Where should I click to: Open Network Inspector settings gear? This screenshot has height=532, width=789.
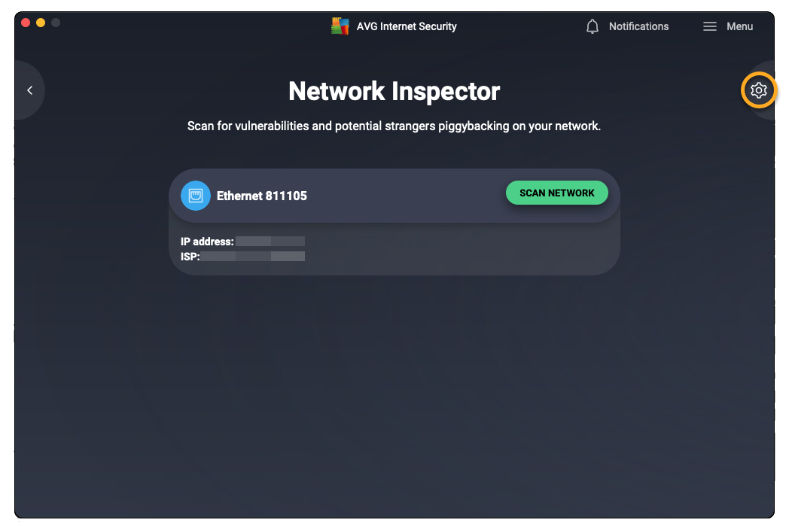(x=759, y=90)
